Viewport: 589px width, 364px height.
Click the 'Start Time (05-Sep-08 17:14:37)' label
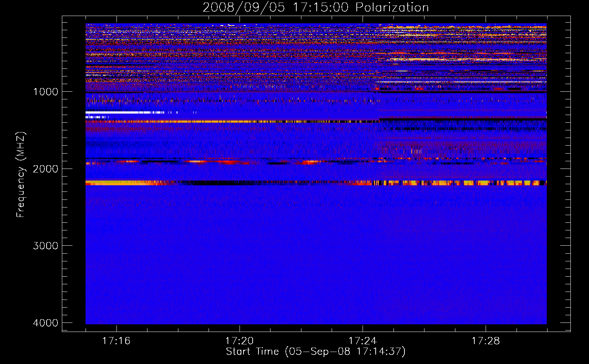(x=316, y=352)
